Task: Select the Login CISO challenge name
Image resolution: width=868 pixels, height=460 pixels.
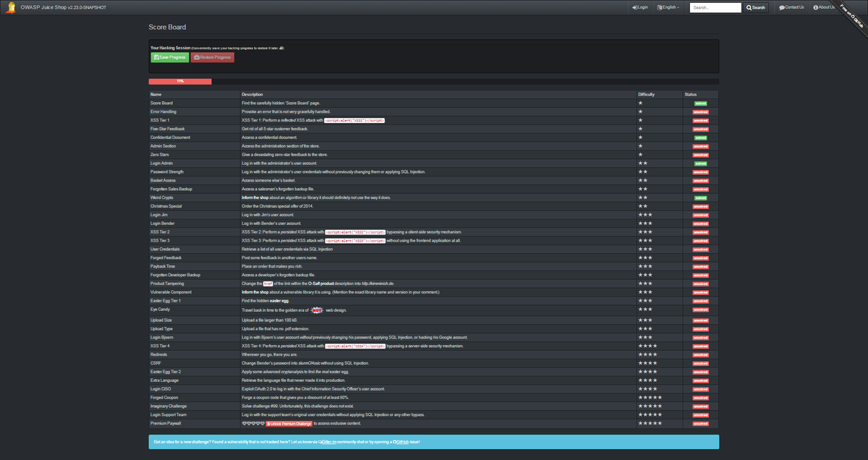Action: [161, 389]
